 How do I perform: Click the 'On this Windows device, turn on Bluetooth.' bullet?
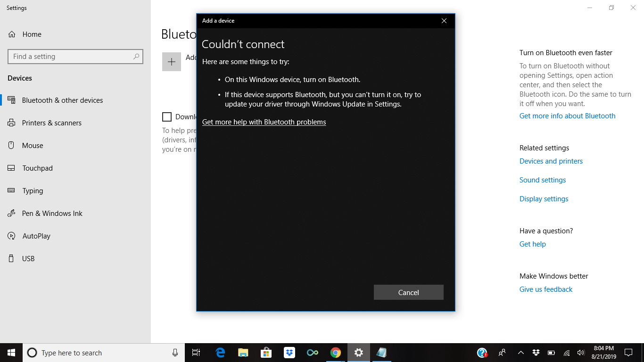[292, 80]
